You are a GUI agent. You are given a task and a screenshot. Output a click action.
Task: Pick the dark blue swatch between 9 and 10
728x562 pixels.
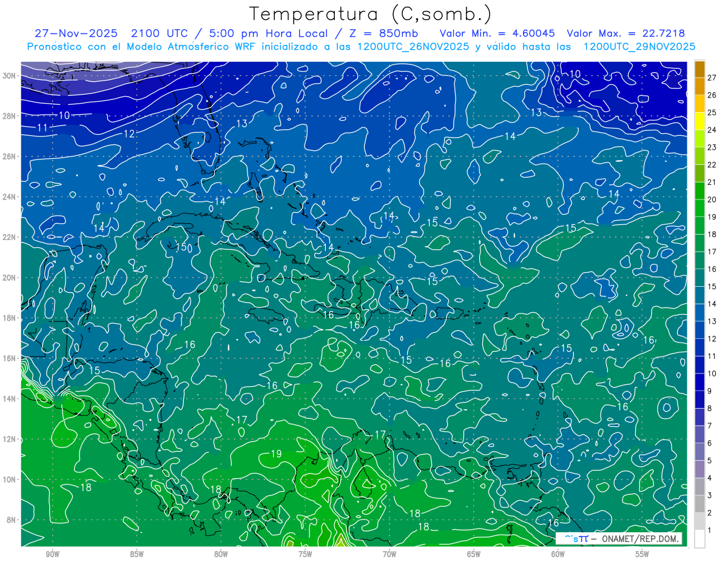699,382
